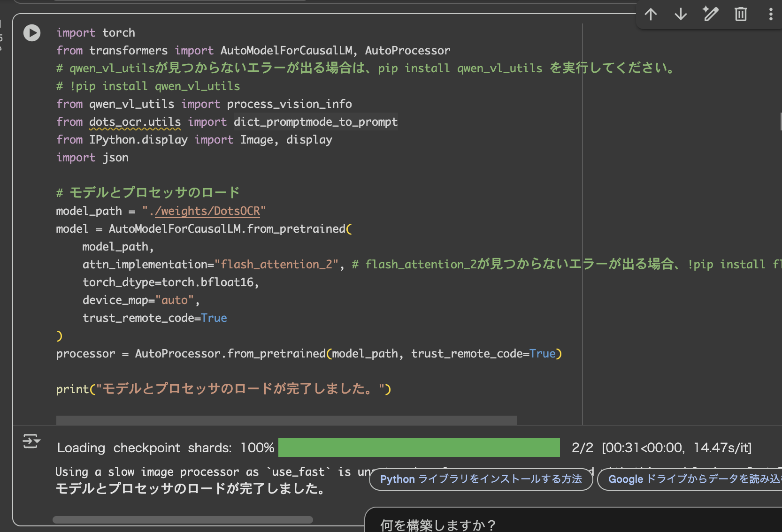This screenshot has width=782, height=532.
Task: Click the Python ライブラリをインストールする方法 suggestion
Action: click(x=481, y=479)
